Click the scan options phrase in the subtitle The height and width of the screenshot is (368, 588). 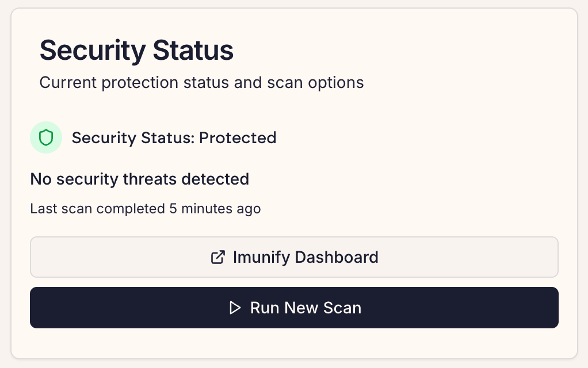tap(315, 83)
